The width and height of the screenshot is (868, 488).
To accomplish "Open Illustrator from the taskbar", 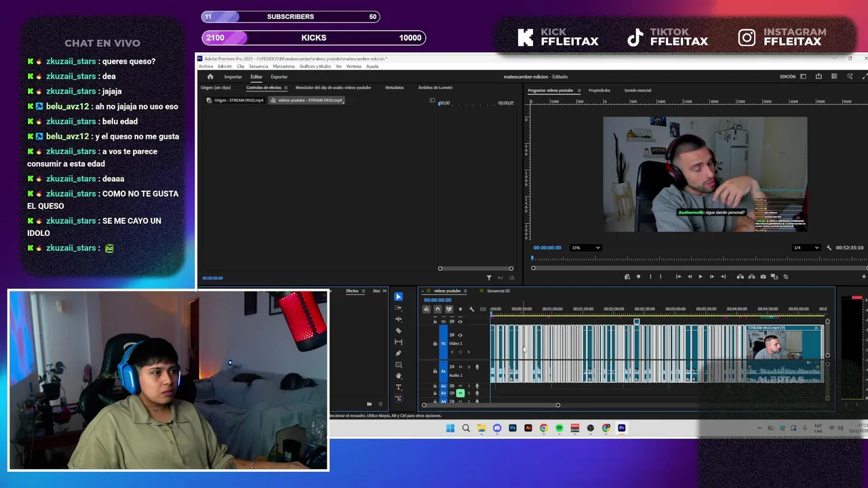I will (528, 428).
